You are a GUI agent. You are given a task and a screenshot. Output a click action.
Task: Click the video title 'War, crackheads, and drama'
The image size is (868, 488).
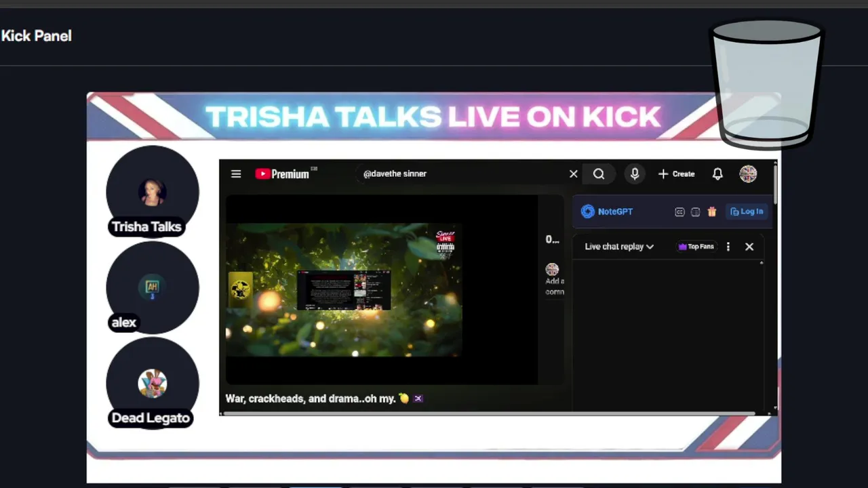click(311, 399)
